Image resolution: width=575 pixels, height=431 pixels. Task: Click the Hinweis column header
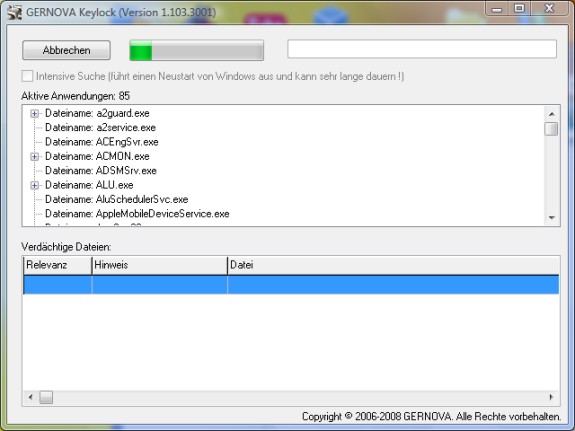tap(160, 265)
